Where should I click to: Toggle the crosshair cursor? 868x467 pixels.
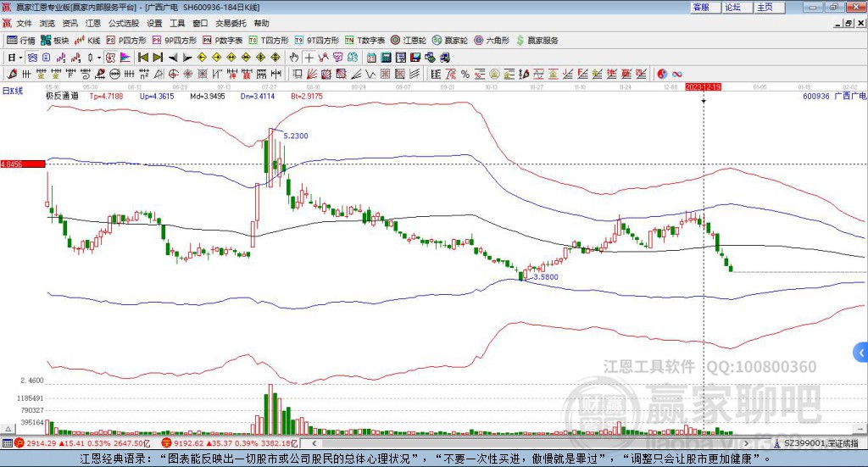point(309,58)
